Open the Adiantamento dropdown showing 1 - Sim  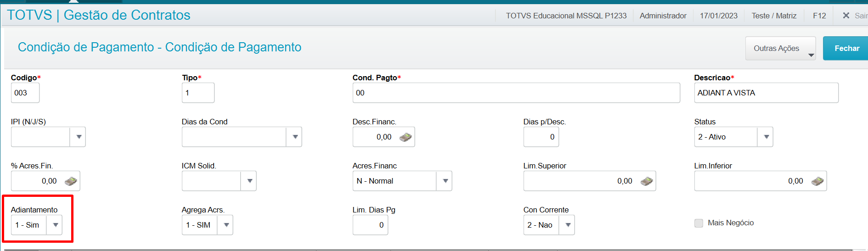(55, 225)
